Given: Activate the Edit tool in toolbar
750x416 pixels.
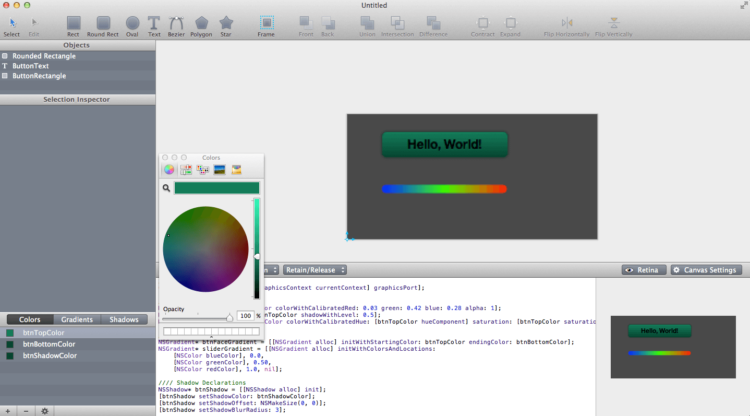Looking at the screenshot, I should pos(33,27).
